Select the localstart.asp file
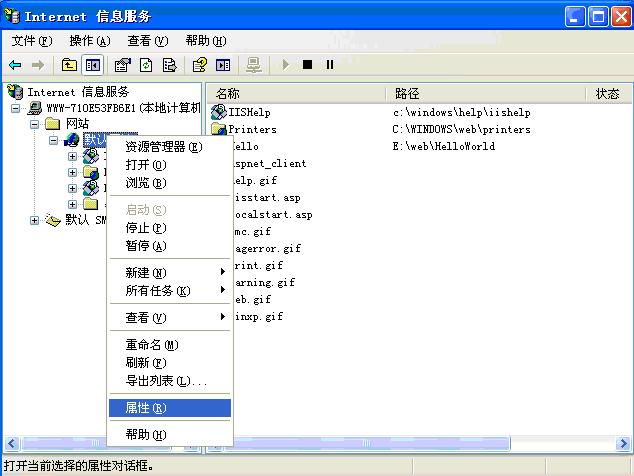 click(273, 215)
